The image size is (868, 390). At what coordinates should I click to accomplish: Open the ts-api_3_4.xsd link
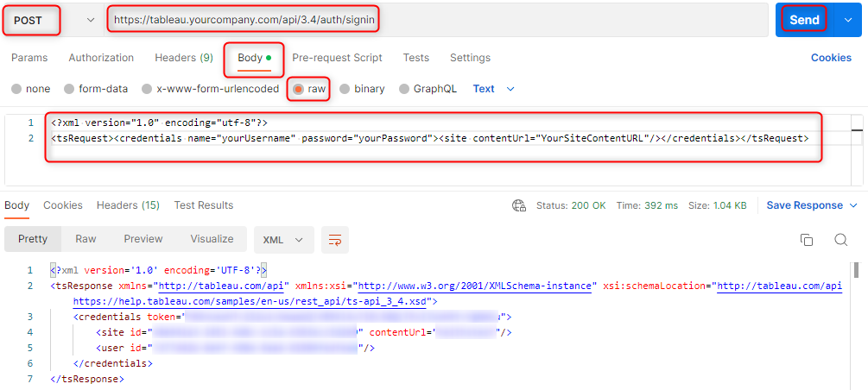[250, 301]
